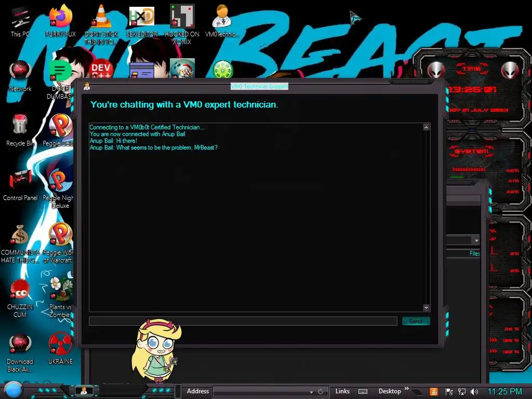Focus the chat message input box
The image size is (532, 399).
[x=243, y=321]
